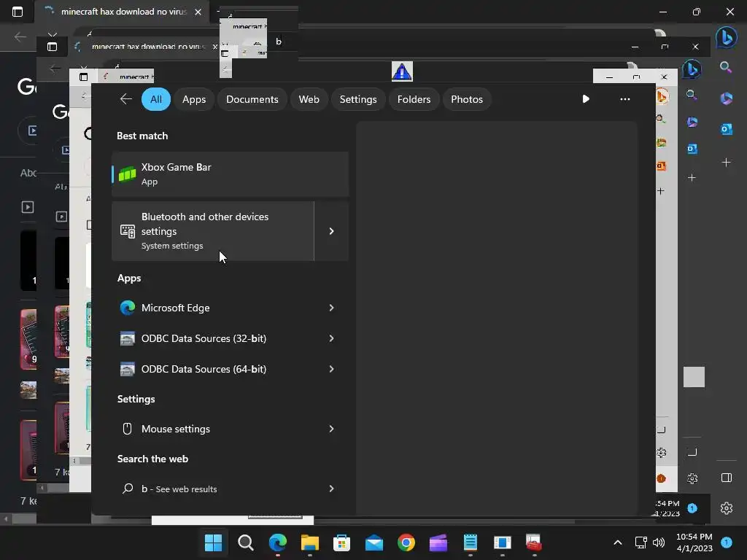Go back with the search panel back arrow

tap(125, 99)
